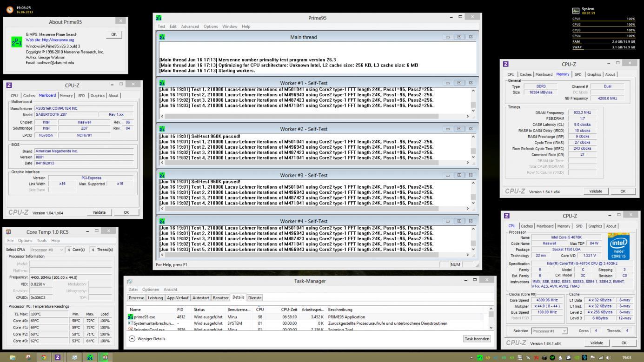644x362 pixels.
Task: Click the green Razer tray icon
Action: tap(552, 357)
